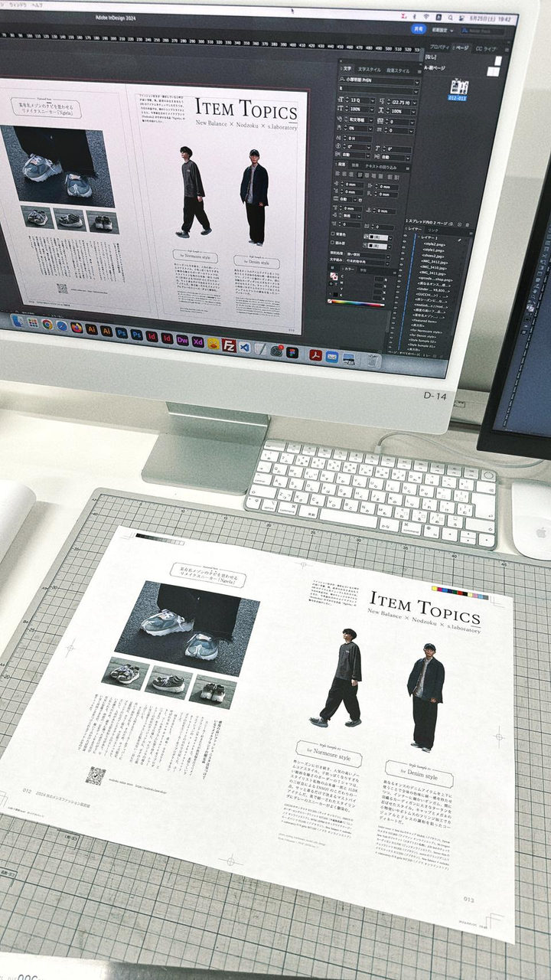Open the 初期設定 workspace switcher

tap(442, 30)
